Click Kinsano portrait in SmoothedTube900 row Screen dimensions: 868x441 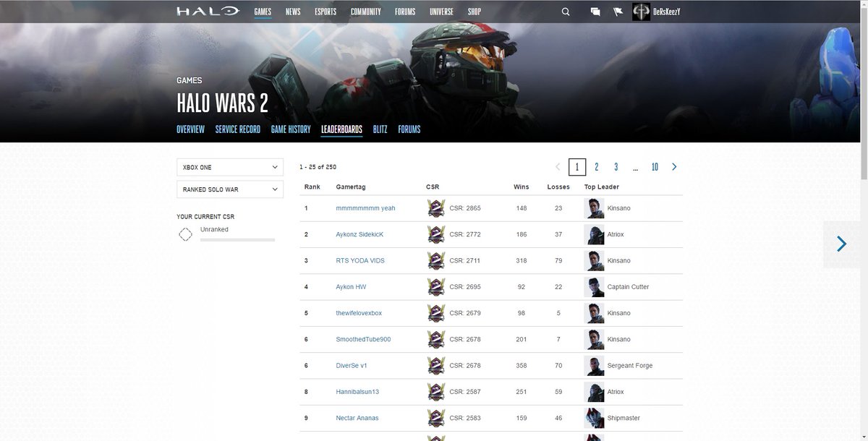tap(595, 339)
